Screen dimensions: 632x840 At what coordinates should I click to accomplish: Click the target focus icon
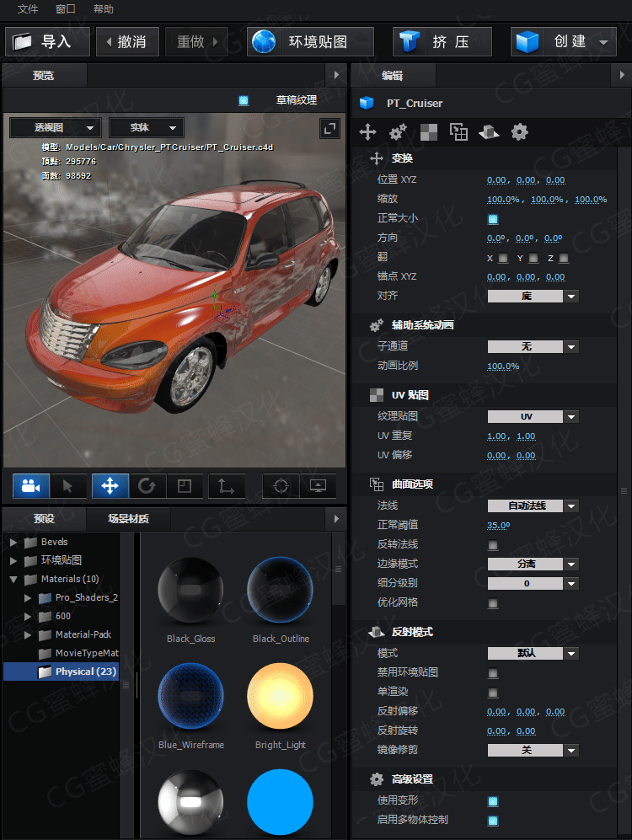(281, 486)
